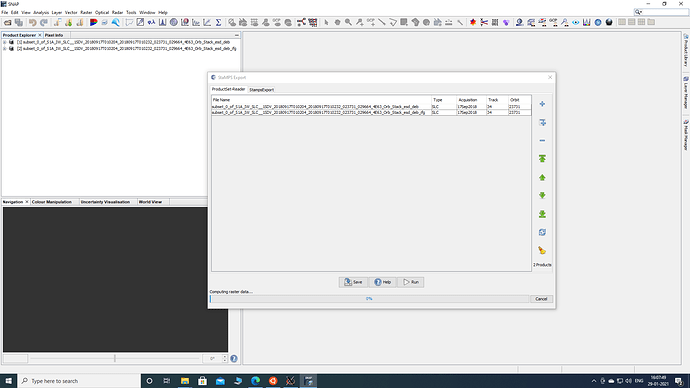Click the taskbar search box
The image size is (690, 388).
tap(79, 381)
